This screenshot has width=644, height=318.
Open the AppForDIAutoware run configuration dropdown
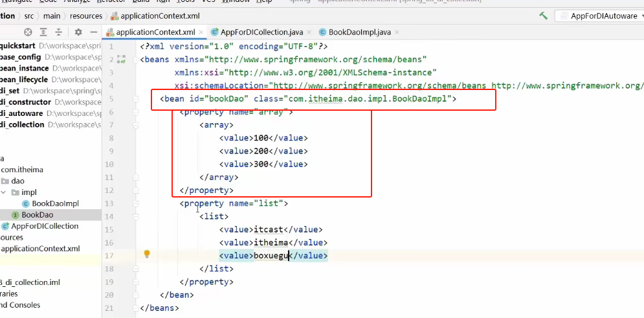point(601,16)
